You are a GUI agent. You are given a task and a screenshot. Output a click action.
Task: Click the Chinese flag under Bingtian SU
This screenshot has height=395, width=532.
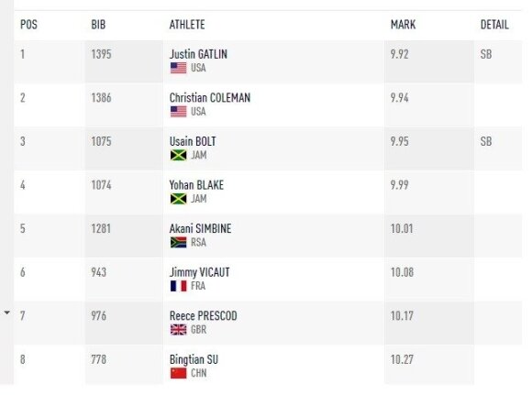pos(178,373)
